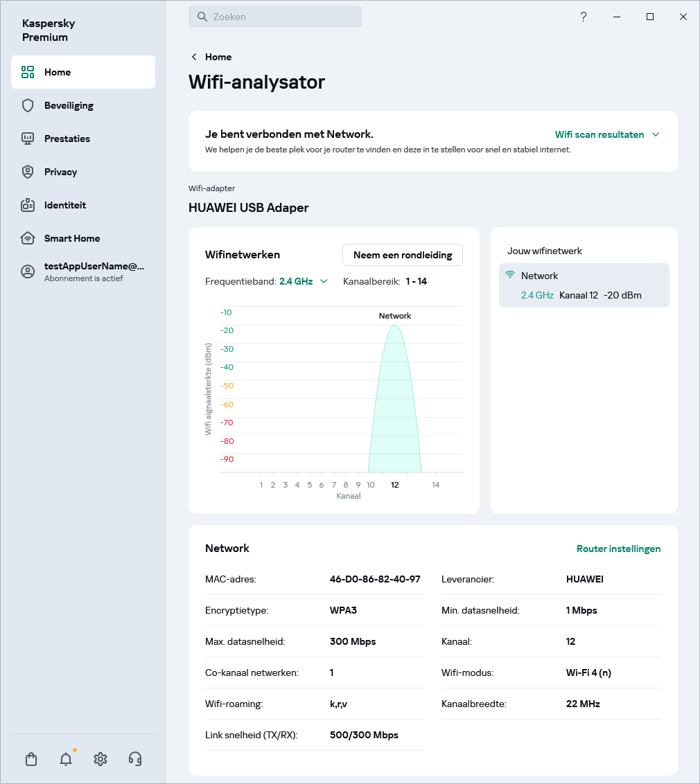Image resolution: width=700 pixels, height=784 pixels.
Task: Open the Prestaties menu item
Action: pyautogui.click(x=67, y=139)
